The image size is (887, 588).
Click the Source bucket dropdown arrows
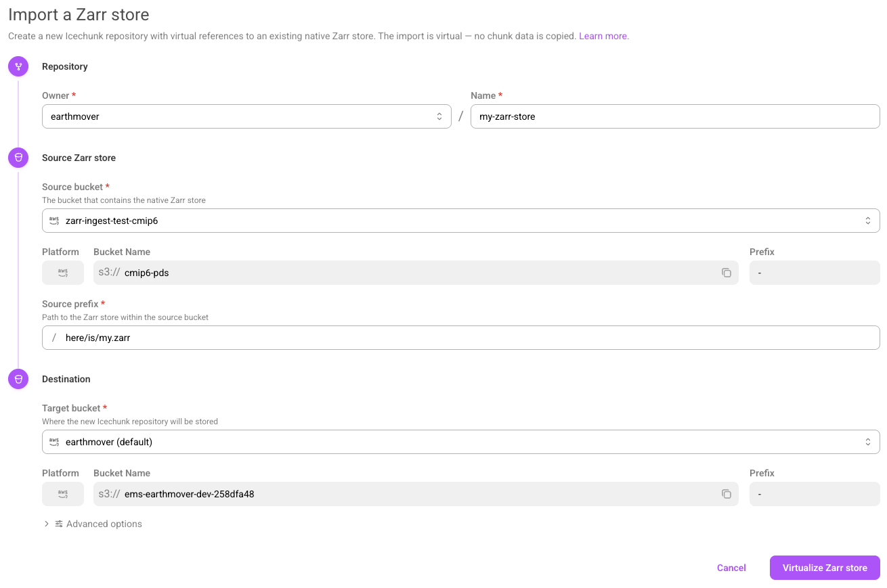(x=868, y=221)
